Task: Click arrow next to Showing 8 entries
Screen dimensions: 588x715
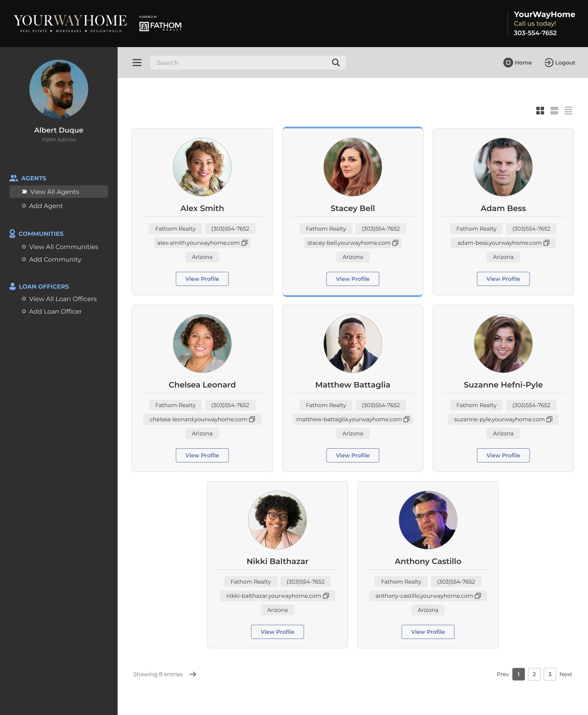Action: 193,674
